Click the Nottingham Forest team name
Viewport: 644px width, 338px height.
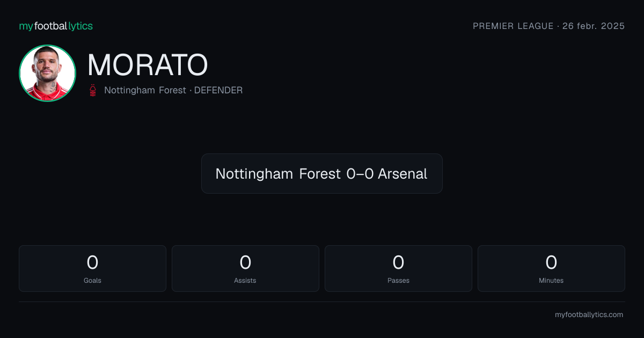pyautogui.click(x=145, y=90)
